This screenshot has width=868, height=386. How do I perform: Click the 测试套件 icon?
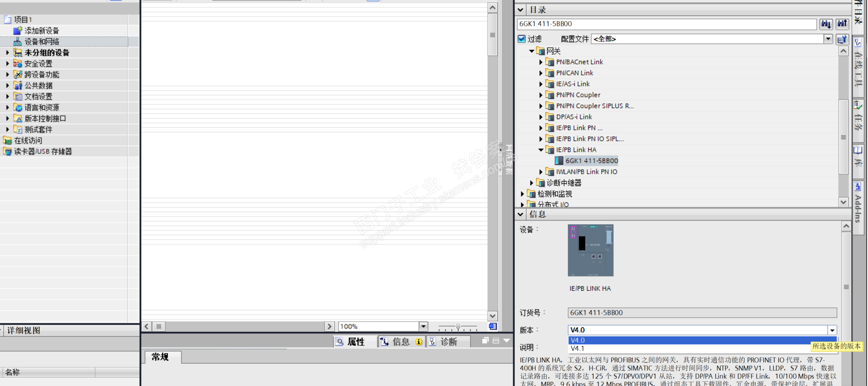coord(18,129)
